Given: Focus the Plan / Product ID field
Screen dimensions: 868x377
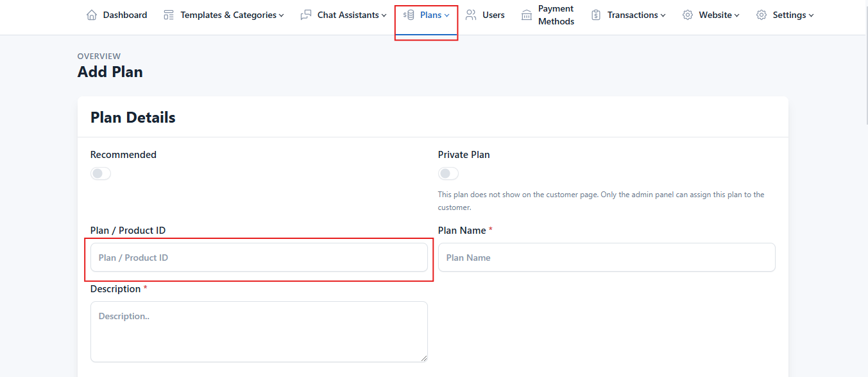Looking at the screenshot, I should [x=259, y=258].
